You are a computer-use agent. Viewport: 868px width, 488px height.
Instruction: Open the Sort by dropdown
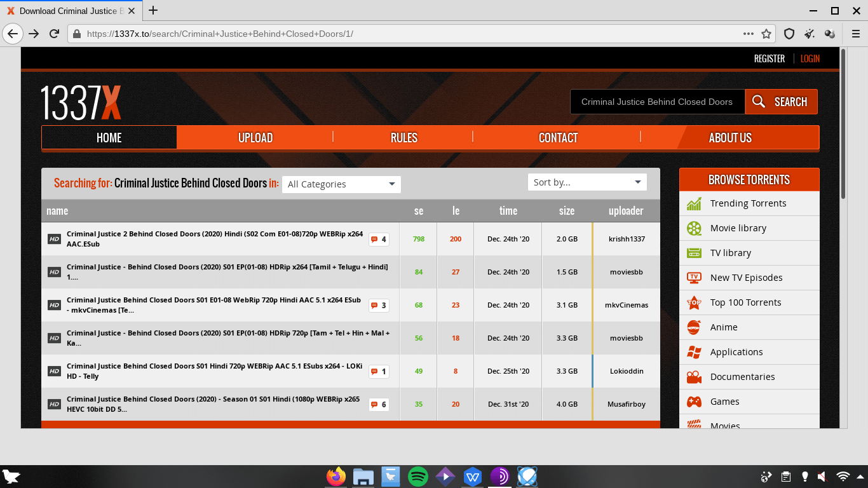click(587, 182)
